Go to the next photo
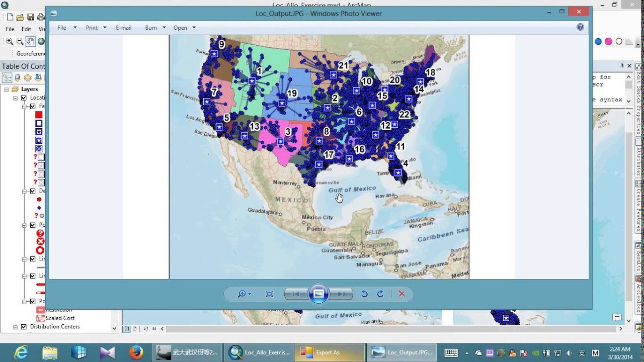Viewport: 644px width, 362px height. (341, 294)
